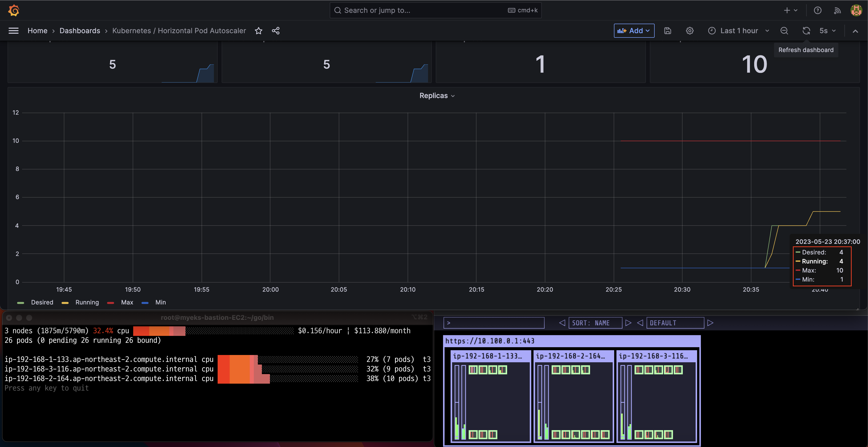Click the Add panel button
Screen dimensions: 868x447
point(634,31)
